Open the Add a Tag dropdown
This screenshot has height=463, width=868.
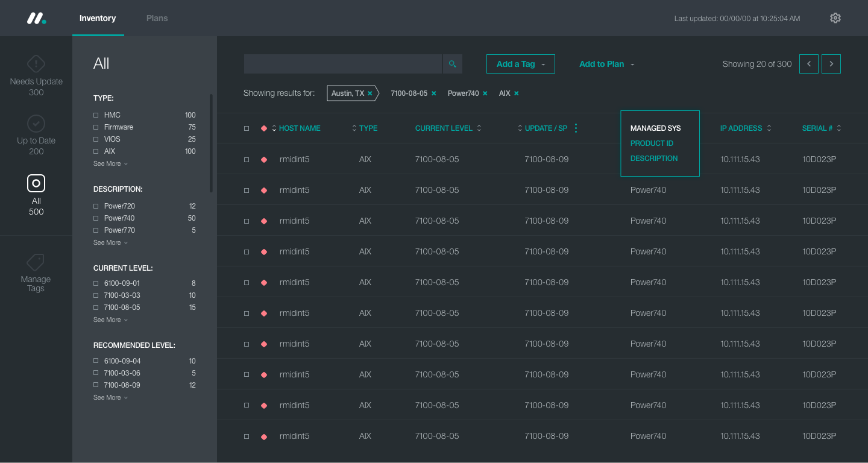click(x=521, y=64)
